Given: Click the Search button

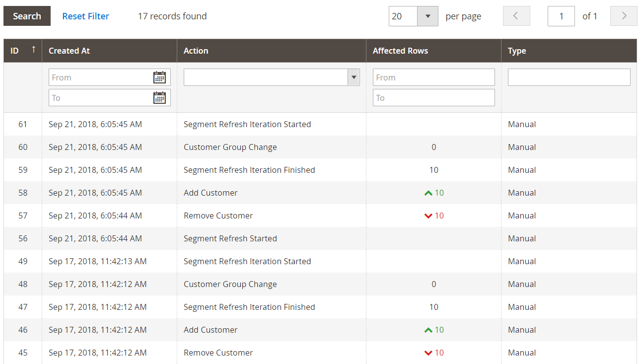Looking at the screenshot, I should tap(27, 16).
